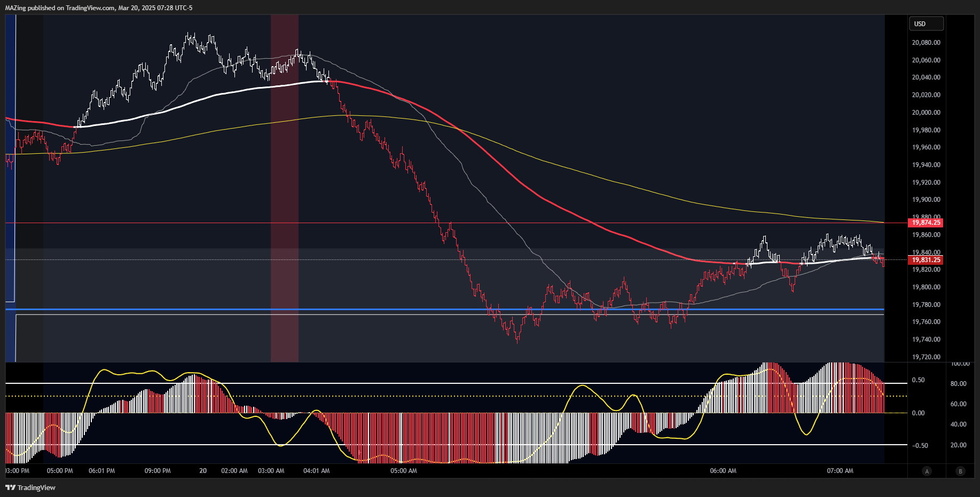Screen dimensions: 980x497
Task: Click the 19,820.00 price axis label
Action: (x=926, y=270)
